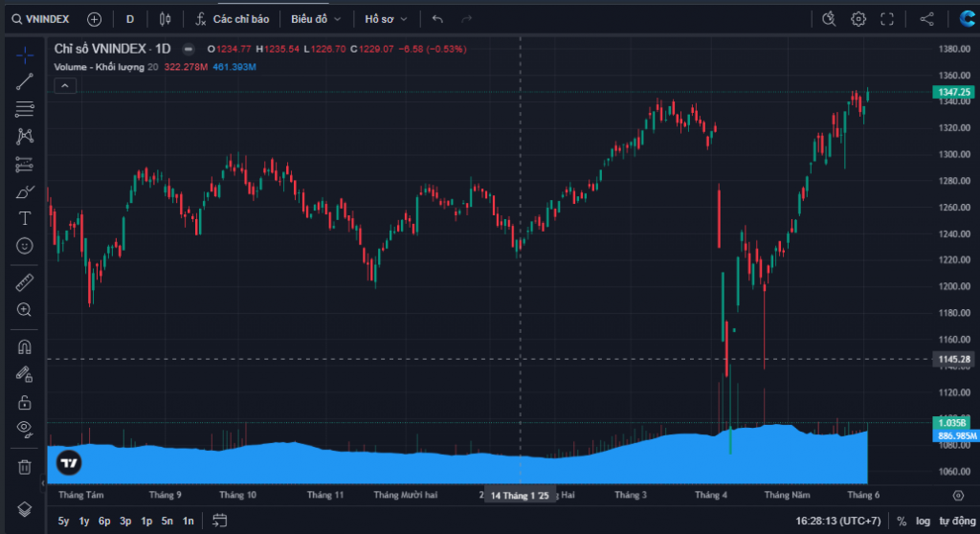The image size is (980, 534).
Task: Set range to 6p
Action: pos(104,521)
